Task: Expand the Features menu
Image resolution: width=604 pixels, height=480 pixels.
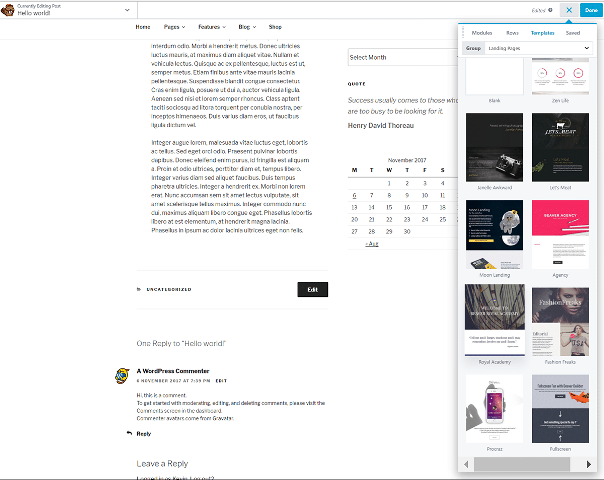Action: coord(212,27)
